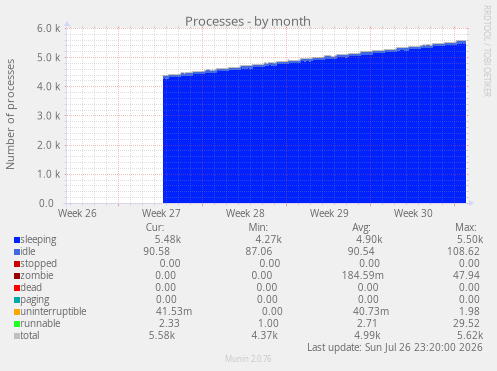Select the 'paging' legend label

pos(35,300)
